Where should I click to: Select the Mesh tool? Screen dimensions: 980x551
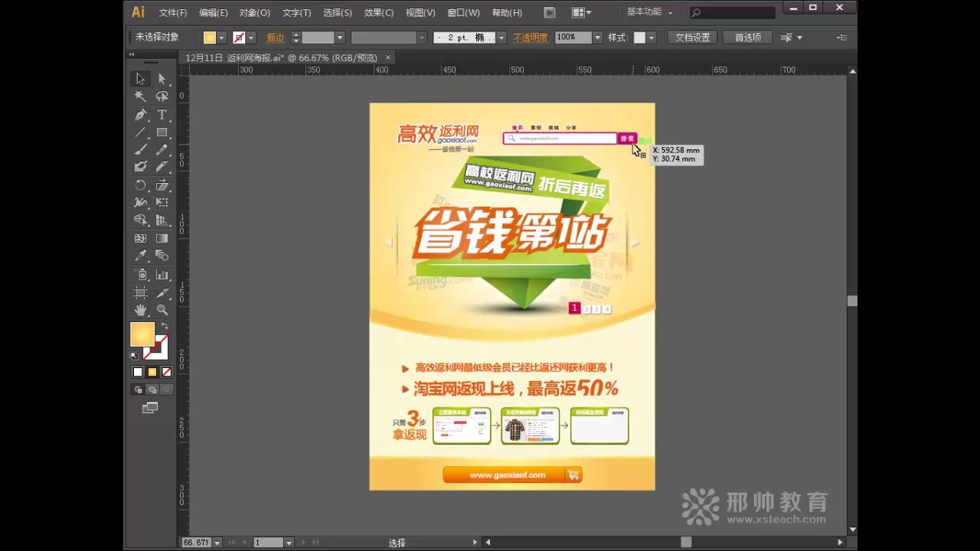point(140,239)
